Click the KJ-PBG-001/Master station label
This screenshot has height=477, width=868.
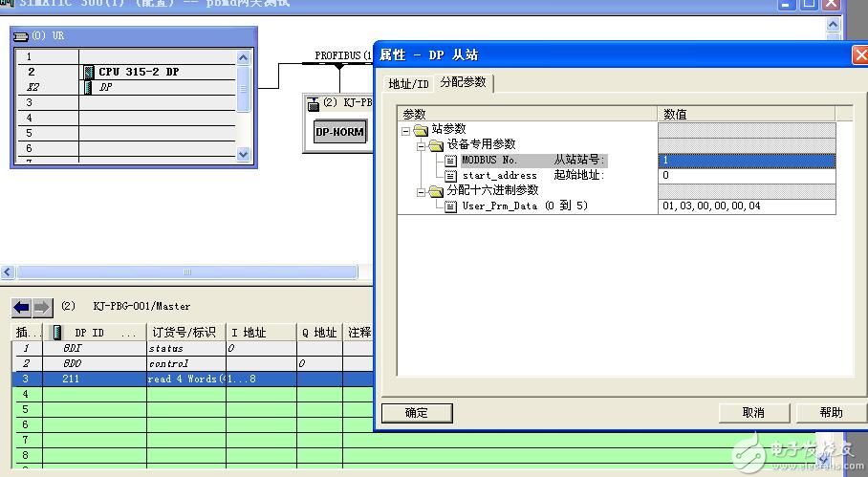click(x=141, y=306)
